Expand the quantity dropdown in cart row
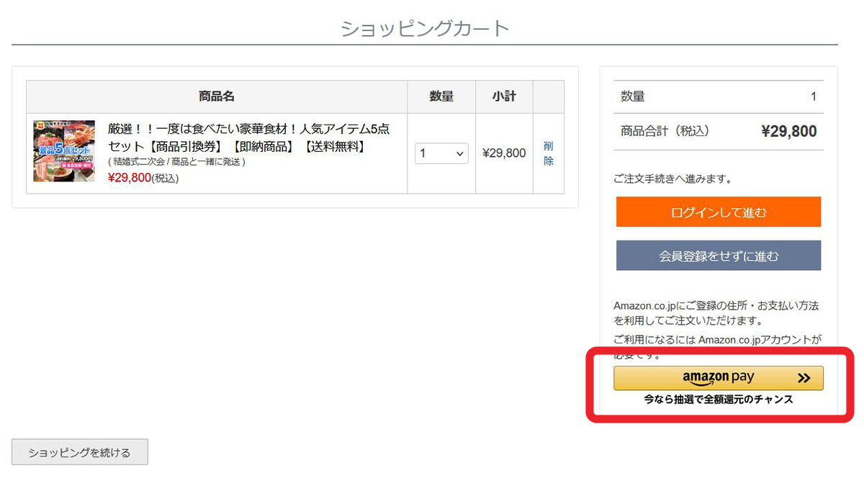Viewport: 864px width, 504px height. 441,153
